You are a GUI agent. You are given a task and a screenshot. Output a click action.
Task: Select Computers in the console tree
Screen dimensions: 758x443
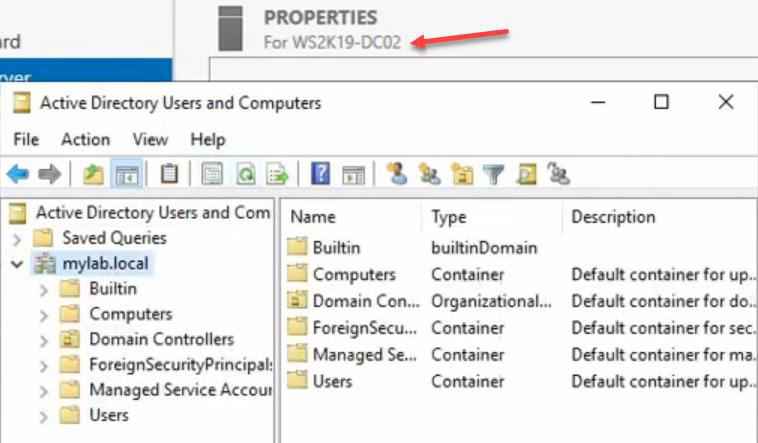tap(131, 314)
